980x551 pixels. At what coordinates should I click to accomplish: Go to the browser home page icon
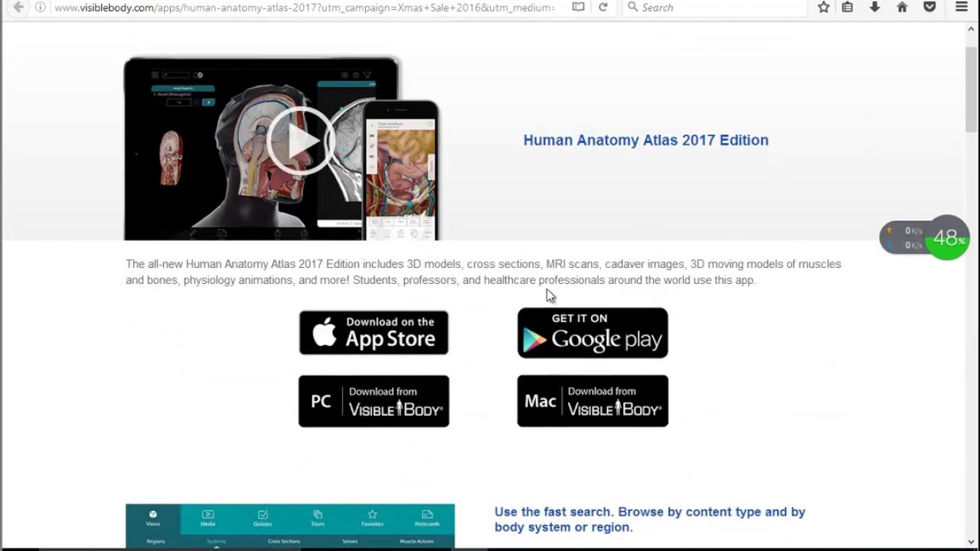coord(902,7)
